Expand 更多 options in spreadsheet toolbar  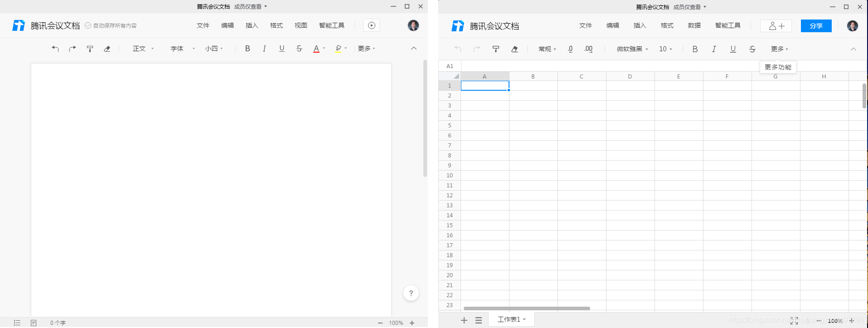coord(780,49)
